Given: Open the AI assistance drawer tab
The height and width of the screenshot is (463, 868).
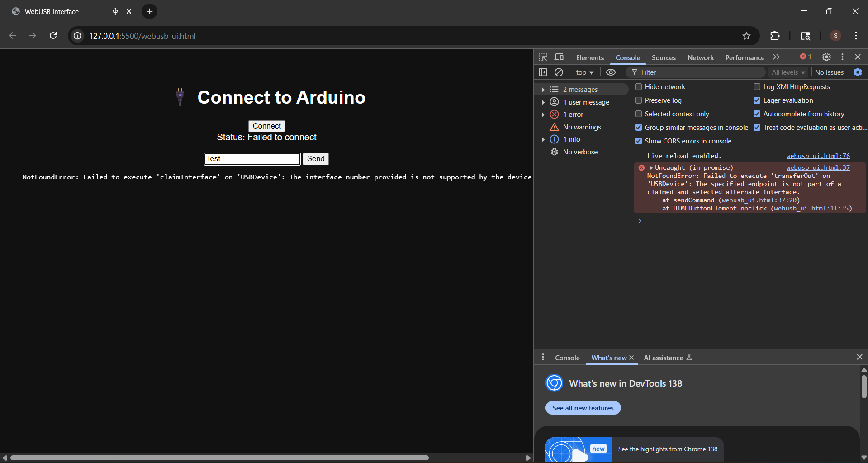Looking at the screenshot, I should [x=668, y=358].
